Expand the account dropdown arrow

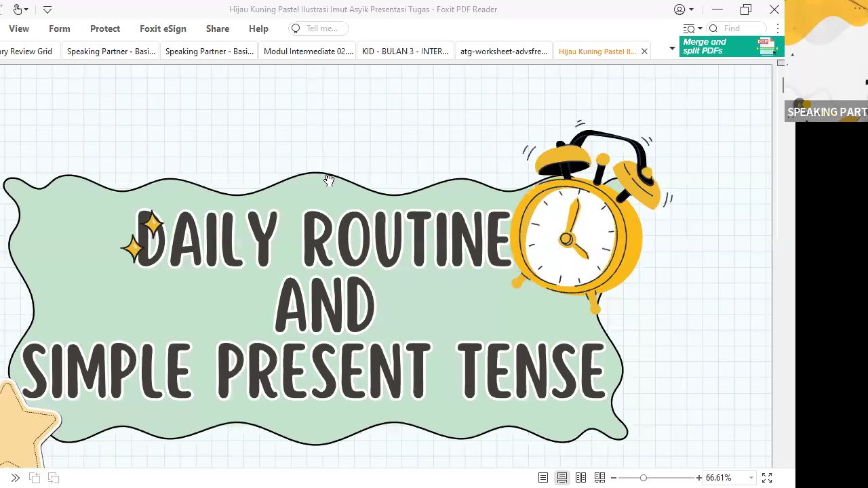tap(691, 9)
